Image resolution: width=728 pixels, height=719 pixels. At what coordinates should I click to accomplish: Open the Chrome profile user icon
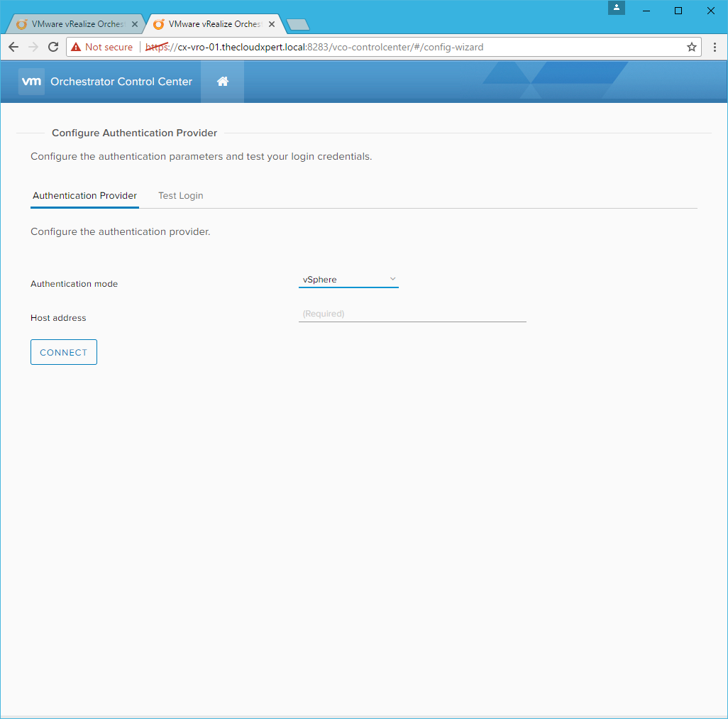point(617,8)
